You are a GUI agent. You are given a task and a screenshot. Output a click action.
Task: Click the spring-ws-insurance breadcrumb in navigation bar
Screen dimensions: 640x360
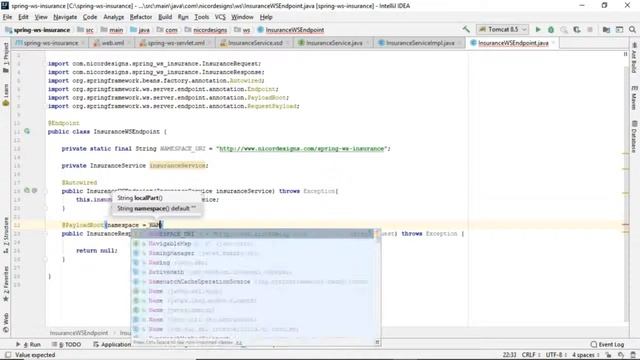[x=38, y=30]
